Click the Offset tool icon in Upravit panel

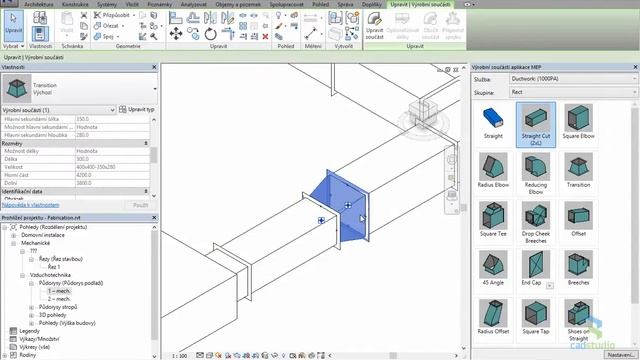(193, 18)
